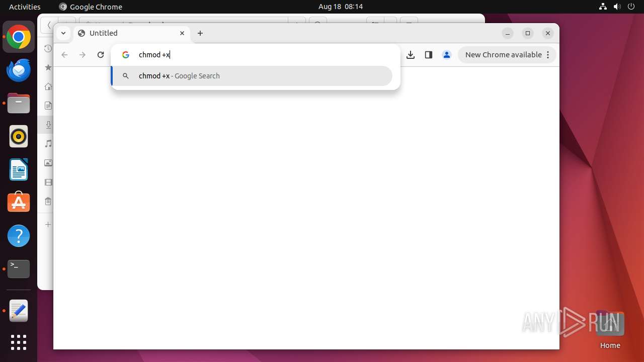This screenshot has height=362, width=644.
Task: Open Home desktop folder icon
Action: pos(610,329)
